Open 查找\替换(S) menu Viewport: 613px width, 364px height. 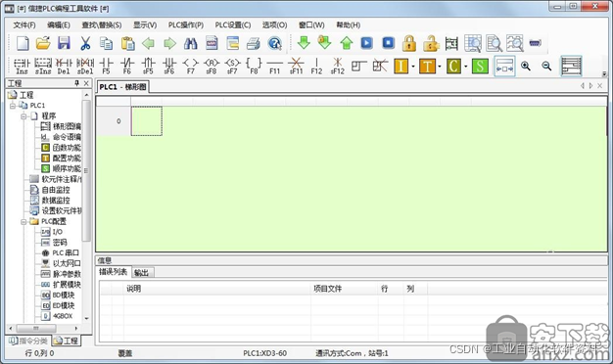(102, 25)
